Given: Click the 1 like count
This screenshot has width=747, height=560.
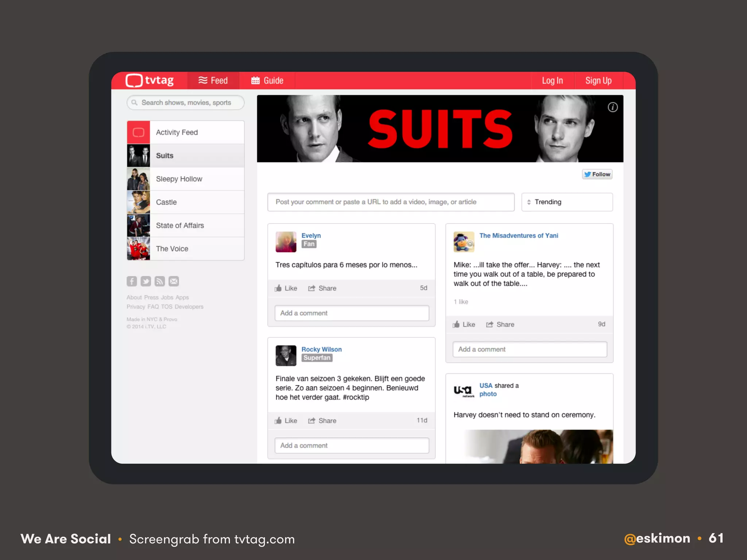Looking at the screenshot, I should [x=461, y=302].
